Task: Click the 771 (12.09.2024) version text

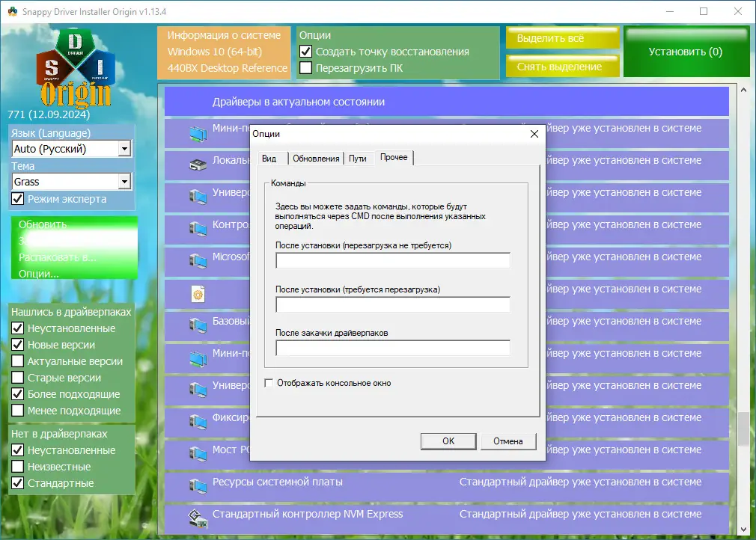Action: [49, 114]
